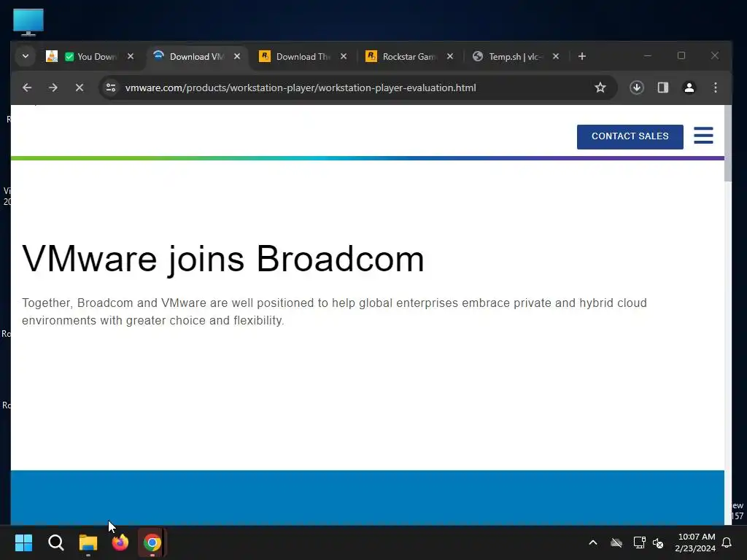This screenshot has height=560, width=747.
Task: Open the network status tray icon
Action: [x=639, y=542]
